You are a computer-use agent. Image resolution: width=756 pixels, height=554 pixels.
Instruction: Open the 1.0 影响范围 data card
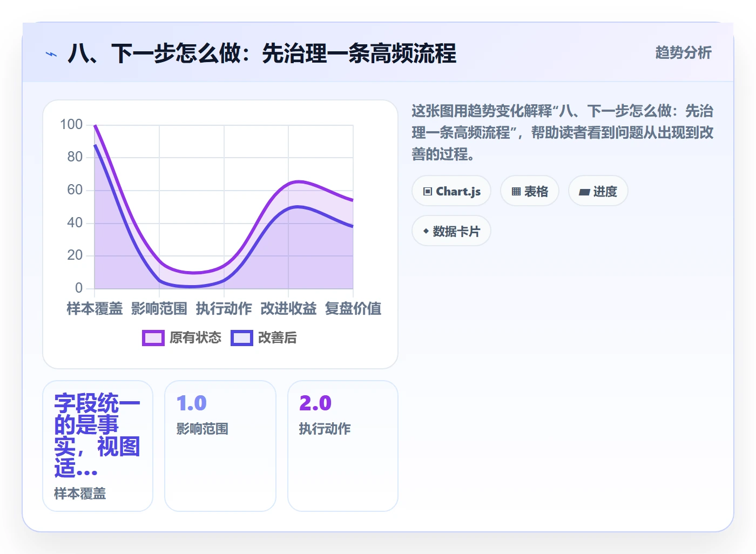coord(220,446)
